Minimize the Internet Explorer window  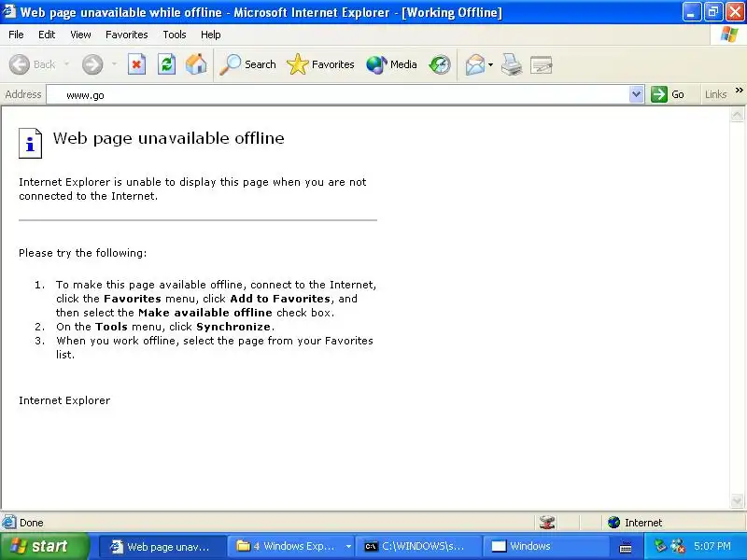(692, 12)
